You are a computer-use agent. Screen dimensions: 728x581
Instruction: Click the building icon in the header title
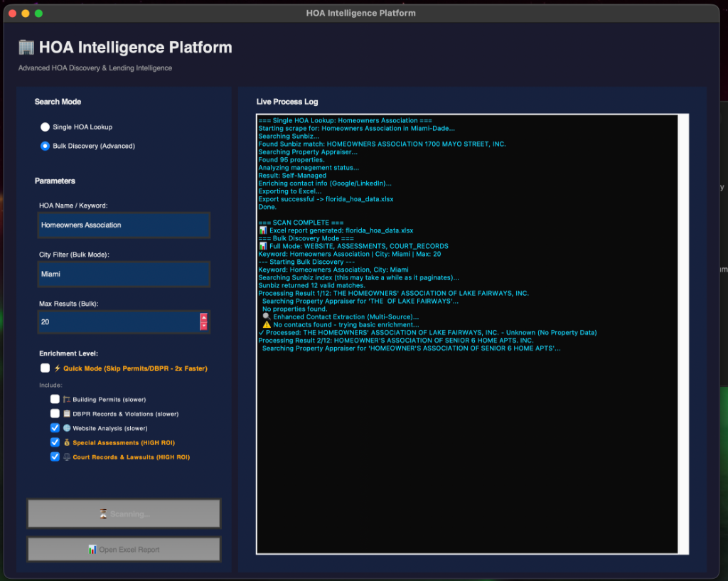tap(26, 47)
